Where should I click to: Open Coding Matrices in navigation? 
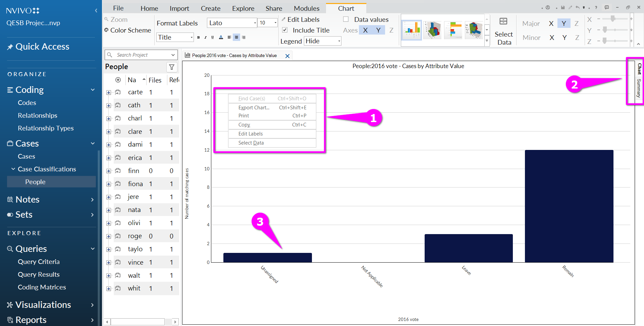[x=42, y=287]
